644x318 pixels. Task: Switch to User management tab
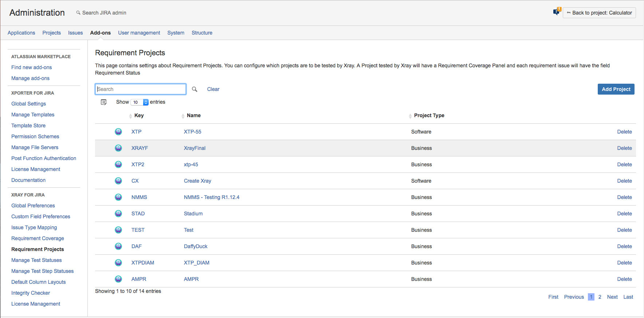(139, 33)
